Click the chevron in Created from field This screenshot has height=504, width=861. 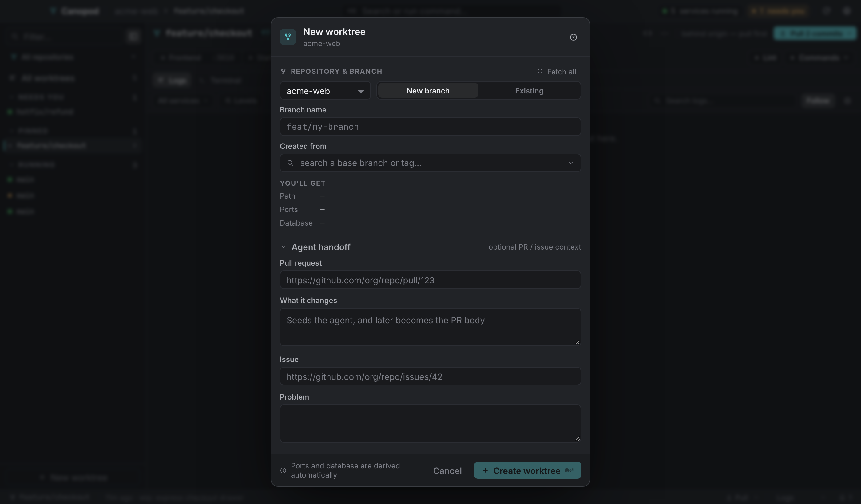571,163
